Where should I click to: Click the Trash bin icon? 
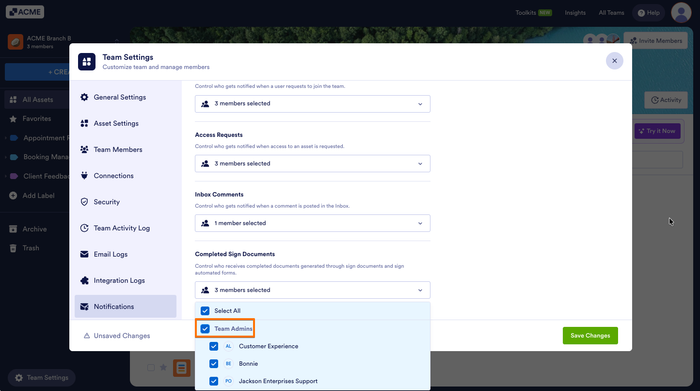(13, 248)
